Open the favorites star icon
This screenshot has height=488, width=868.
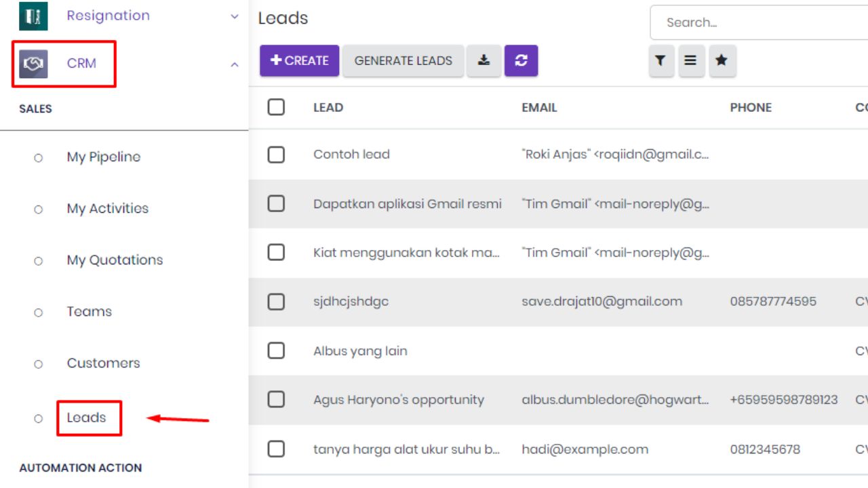722,61
